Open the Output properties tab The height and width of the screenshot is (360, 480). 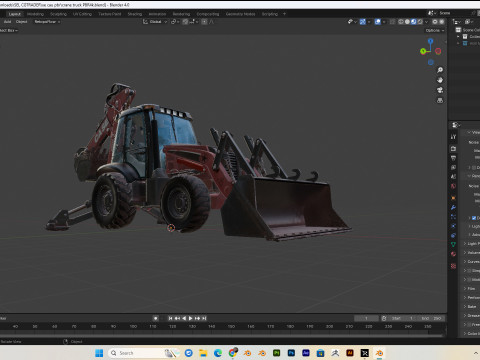pyautogui.click(x=453, y=158)
